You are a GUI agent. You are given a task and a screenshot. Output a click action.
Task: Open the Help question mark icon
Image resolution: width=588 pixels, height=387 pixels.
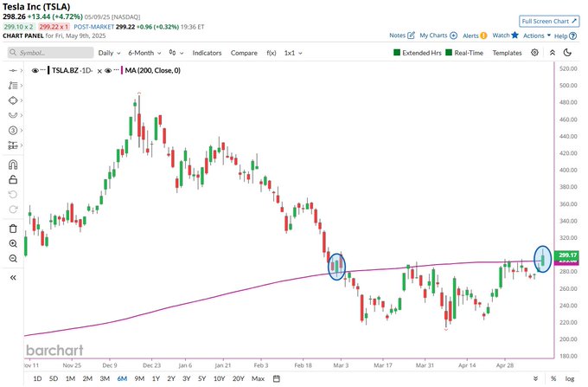pyautogui.click(x=572, y=36)
